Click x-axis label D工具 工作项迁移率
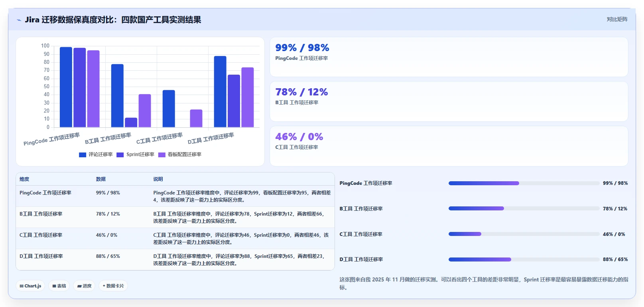This screenshot has height=307, width=644. [211, 138]
